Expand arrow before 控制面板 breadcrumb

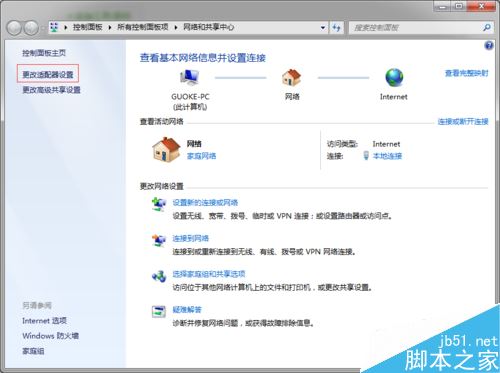pyautogui.click(x=66, y=27)
